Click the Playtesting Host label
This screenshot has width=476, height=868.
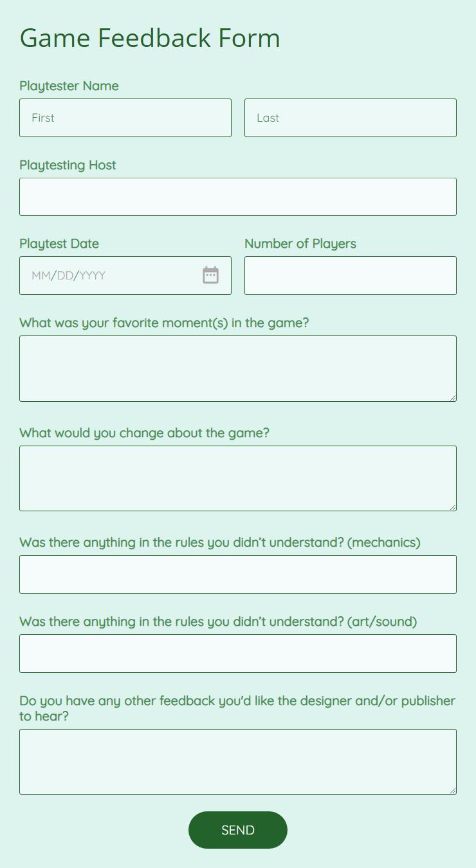(68, 165)
